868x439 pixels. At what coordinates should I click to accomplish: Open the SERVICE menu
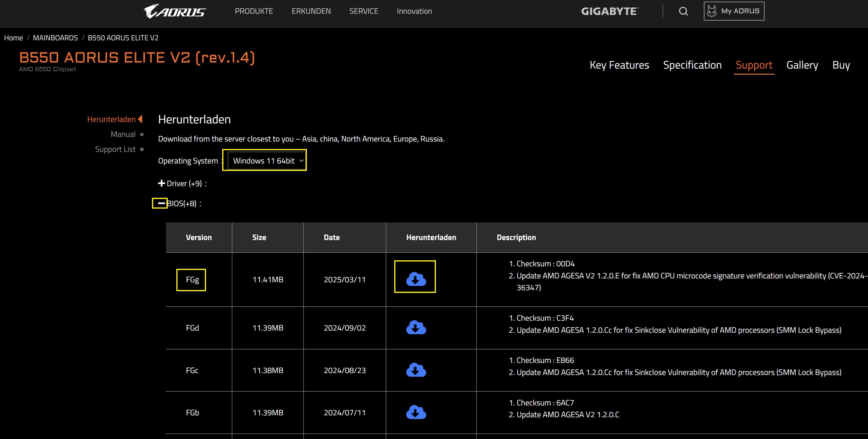tap(364, 11)
